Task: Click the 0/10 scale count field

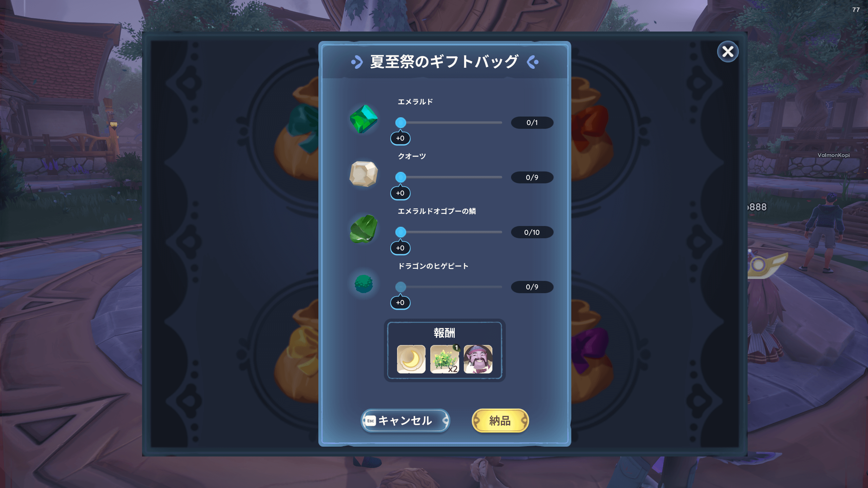Action: pyautogui.click(x=532, y=232)
